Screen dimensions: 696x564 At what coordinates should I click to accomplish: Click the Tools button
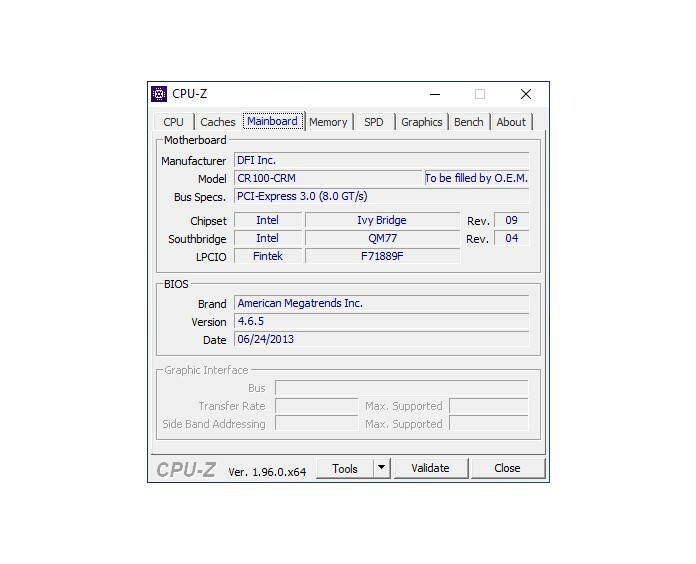tap(345, 469)
